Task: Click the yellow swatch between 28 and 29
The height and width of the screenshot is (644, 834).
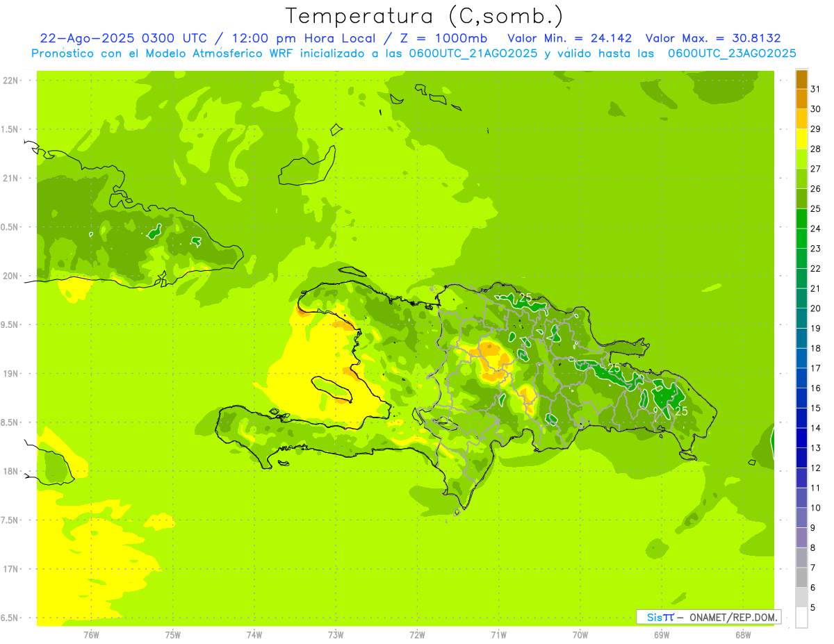Action: coord(801,139)
